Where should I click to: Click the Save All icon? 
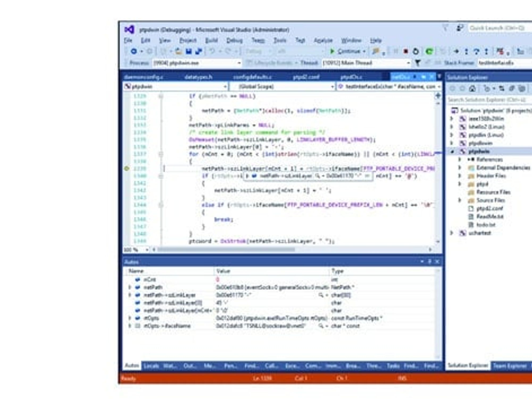(x=198, y=51)
